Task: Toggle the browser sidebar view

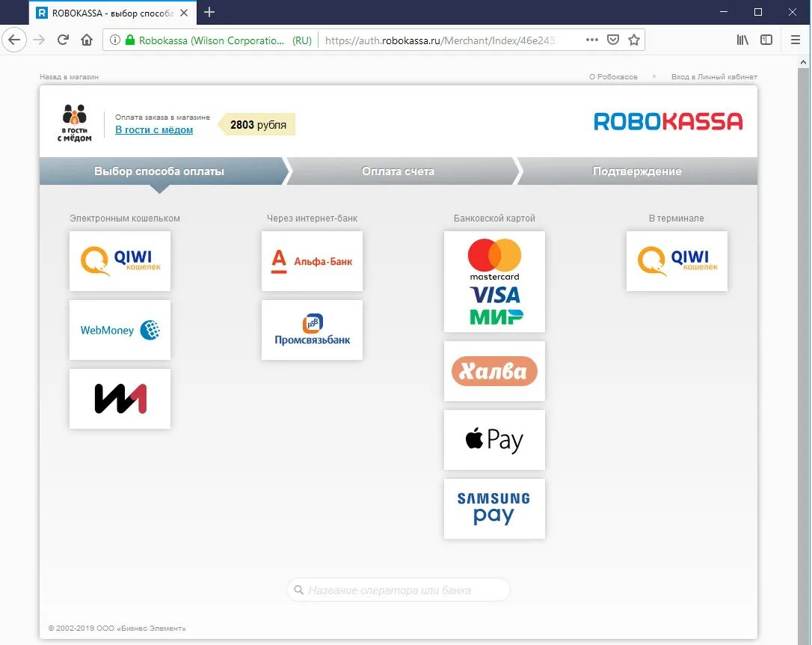Action: click(x=766, y=40)
